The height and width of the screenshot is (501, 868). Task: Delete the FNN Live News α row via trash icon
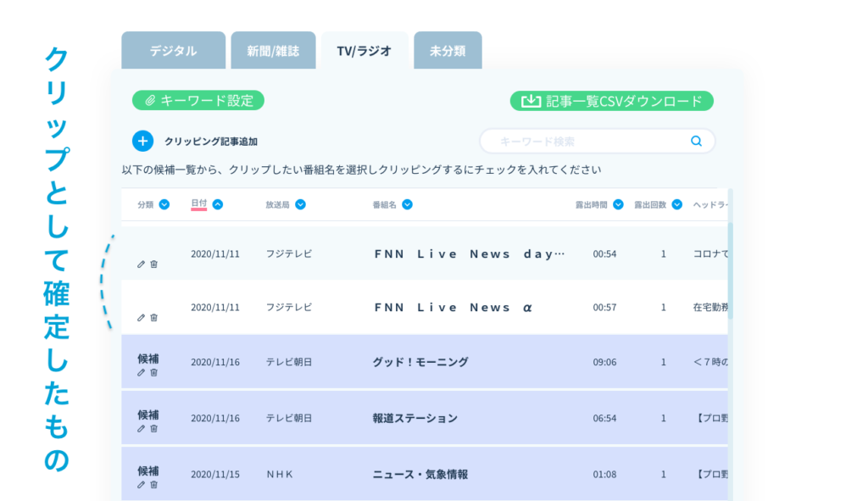point(153,318)
